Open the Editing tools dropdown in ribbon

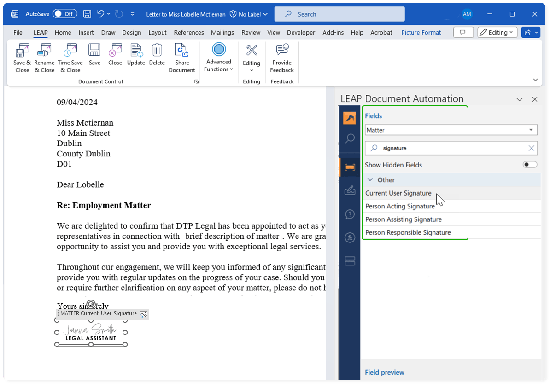click(x=252, y=58)
